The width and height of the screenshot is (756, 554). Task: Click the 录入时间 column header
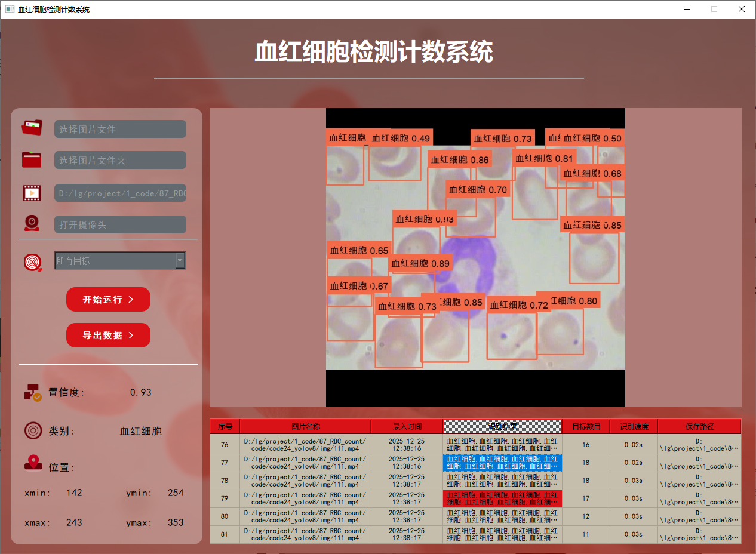407,426
